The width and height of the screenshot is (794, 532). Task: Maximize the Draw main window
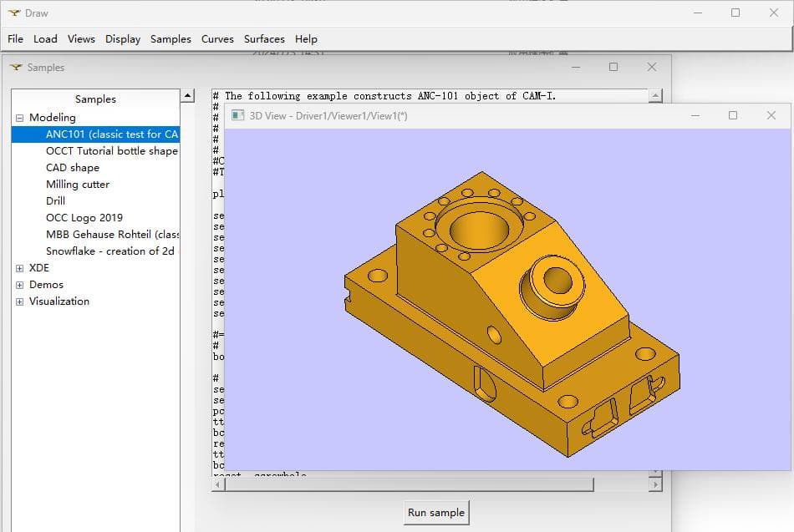coord(735,13)
